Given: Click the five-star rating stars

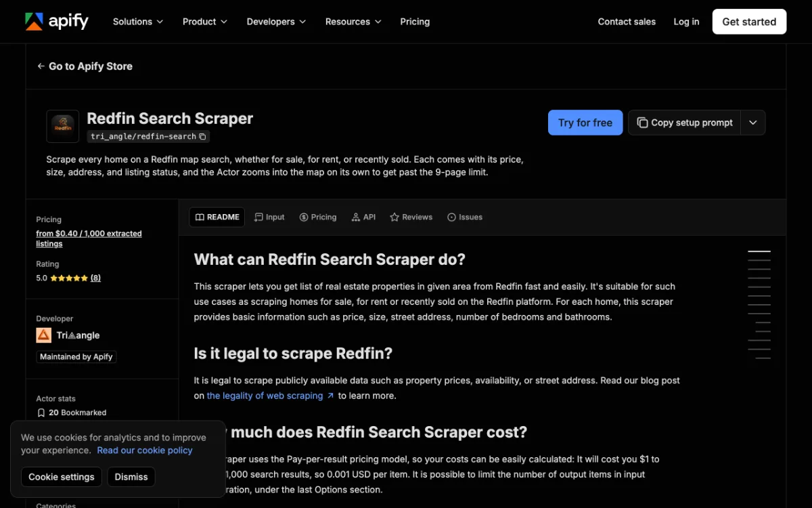Looking at the screenshot, I should coord(69,278).
